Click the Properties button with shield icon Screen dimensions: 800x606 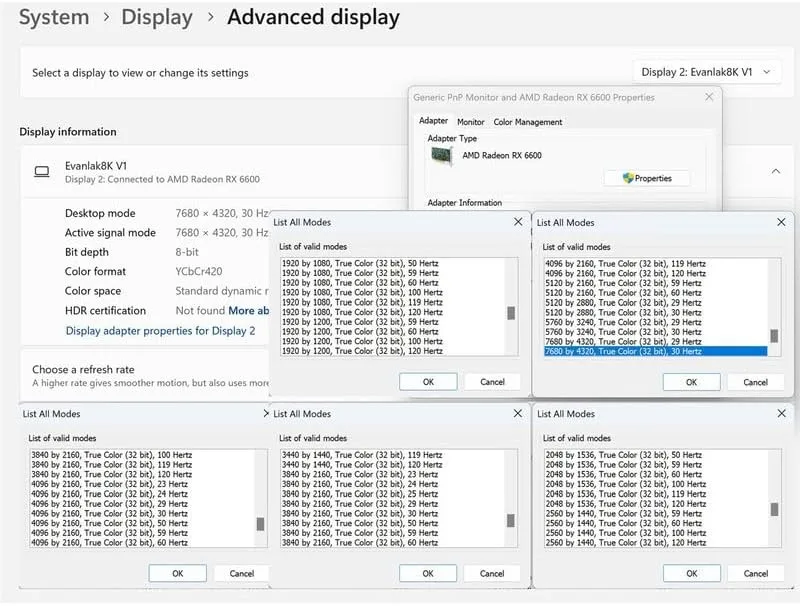647,178
